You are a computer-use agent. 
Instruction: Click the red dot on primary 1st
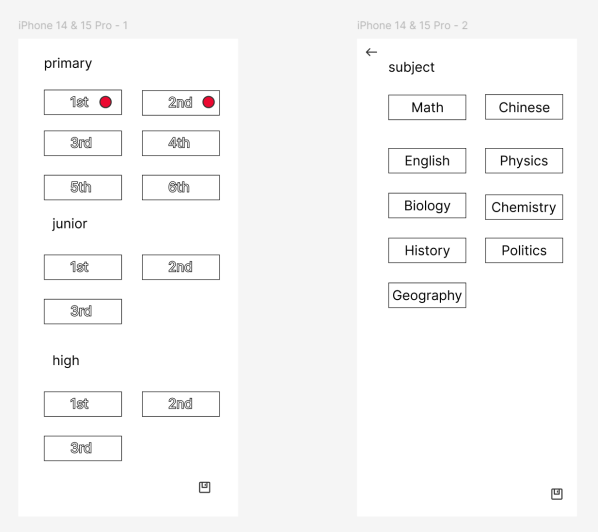[106, 102]
